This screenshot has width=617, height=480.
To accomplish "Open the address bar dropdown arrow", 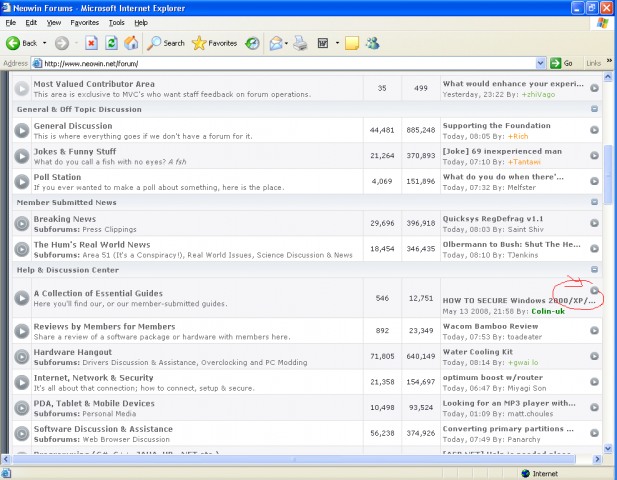I will coord(541,63).
